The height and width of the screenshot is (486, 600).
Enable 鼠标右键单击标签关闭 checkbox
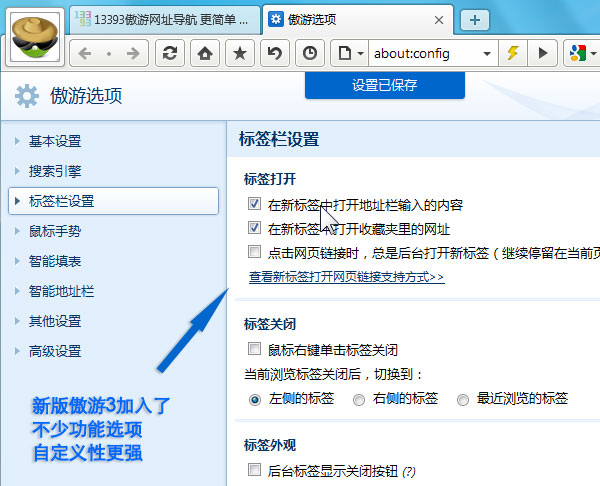[x=254, y=349]
